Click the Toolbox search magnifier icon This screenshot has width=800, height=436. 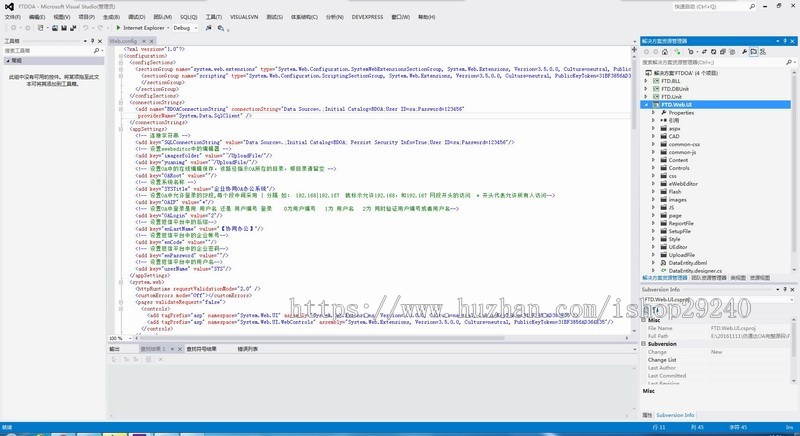coord(96,50)
